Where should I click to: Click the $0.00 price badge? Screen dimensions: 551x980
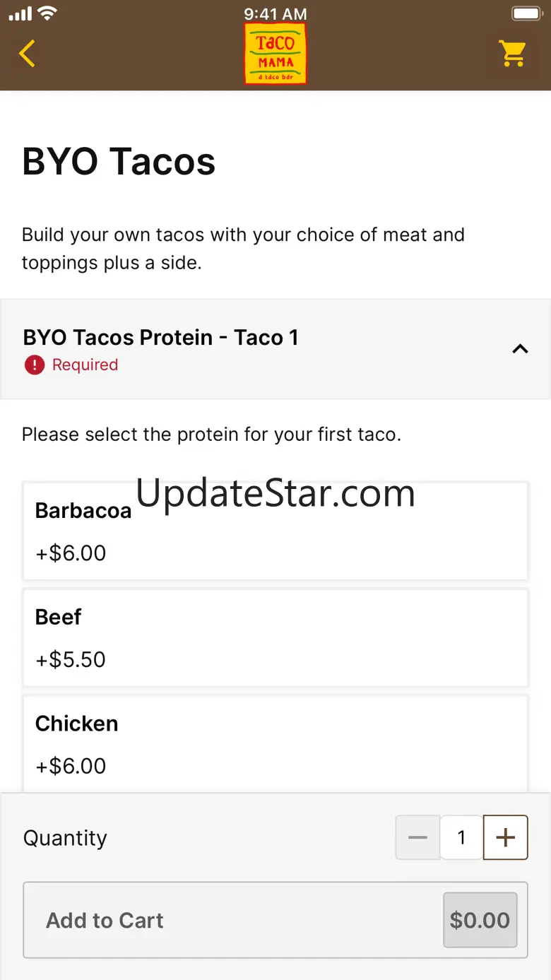[480, 920]
